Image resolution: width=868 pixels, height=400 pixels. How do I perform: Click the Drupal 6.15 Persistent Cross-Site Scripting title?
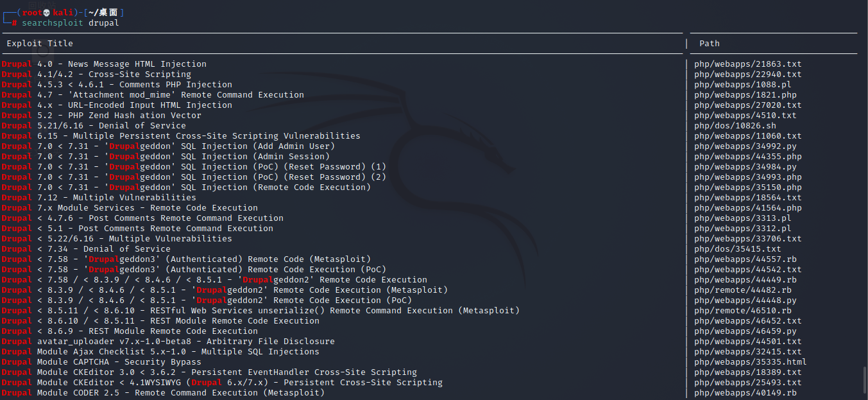[181, 136]
